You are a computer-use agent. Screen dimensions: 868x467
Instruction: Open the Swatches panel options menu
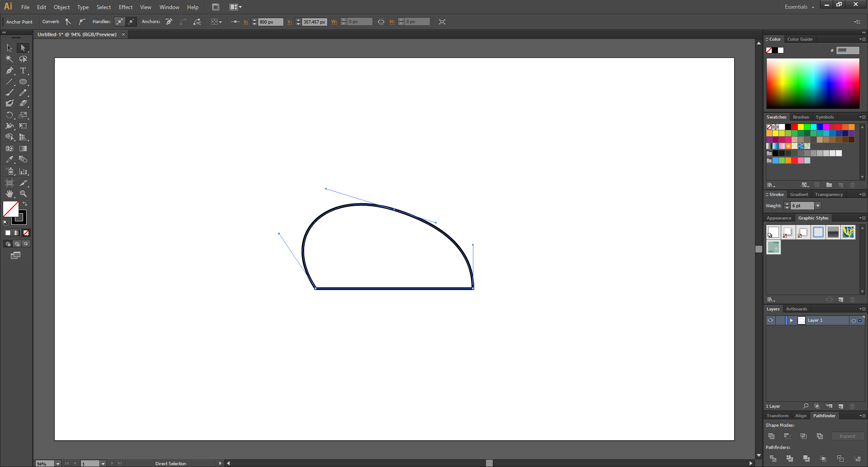[x=862, y=117]
